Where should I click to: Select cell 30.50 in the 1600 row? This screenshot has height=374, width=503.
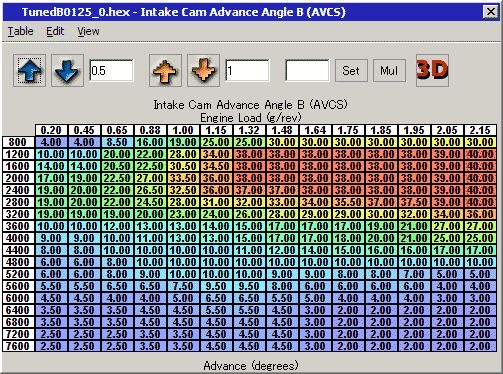click(183, 166)
